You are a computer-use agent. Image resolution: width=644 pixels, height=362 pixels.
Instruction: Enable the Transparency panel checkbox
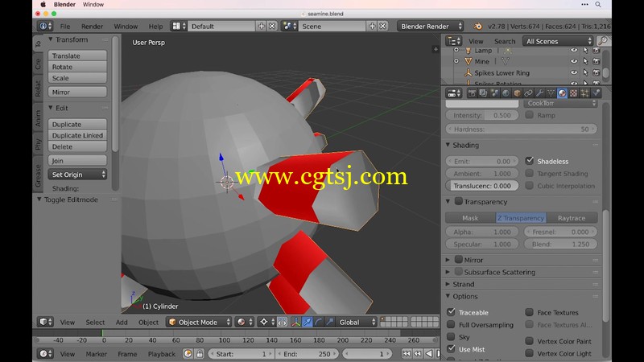click(x=459, y=202)
